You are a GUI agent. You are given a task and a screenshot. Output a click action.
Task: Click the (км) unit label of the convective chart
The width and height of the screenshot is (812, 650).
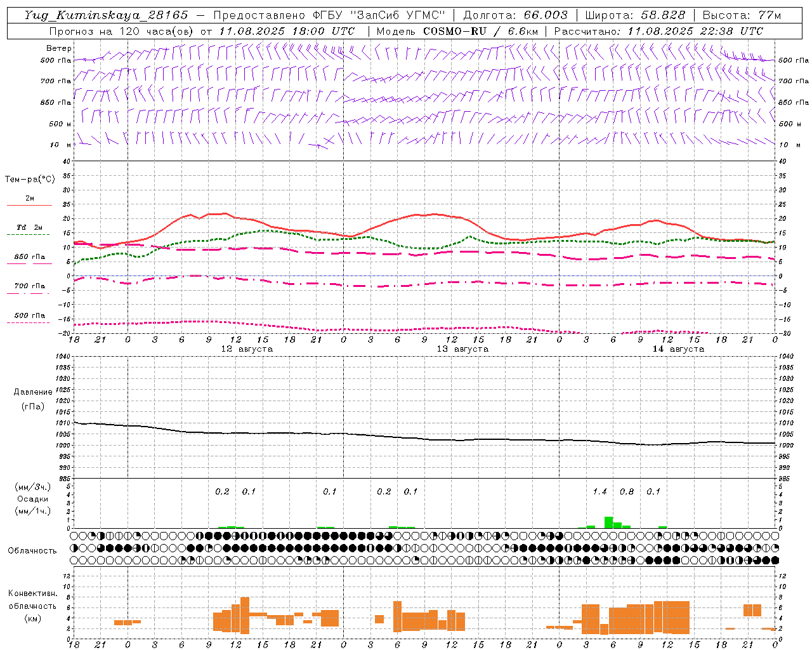point(33,618)
